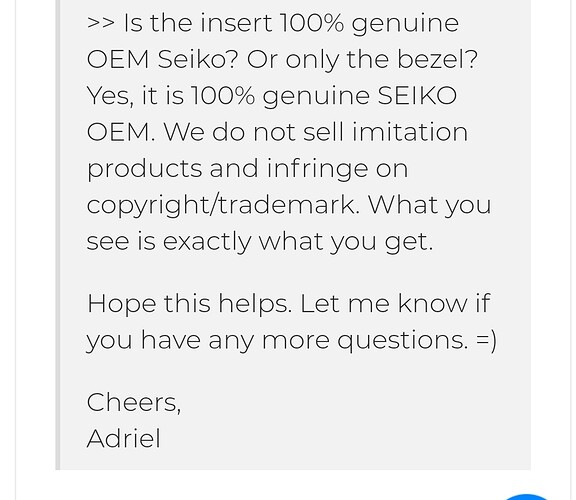The width and height of the screenshot is (576, 500).
Task: Click the word 'exactly' in the last sentence
Action: point(207,242)
